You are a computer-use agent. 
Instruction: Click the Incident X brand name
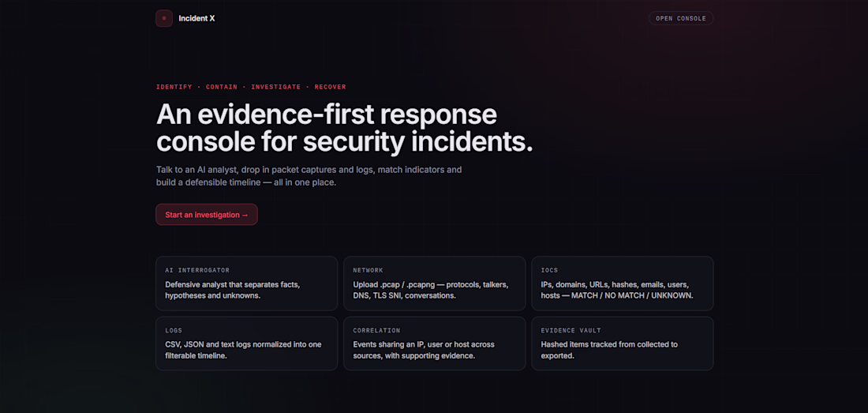pyautogui.click(x=196, y=18)
